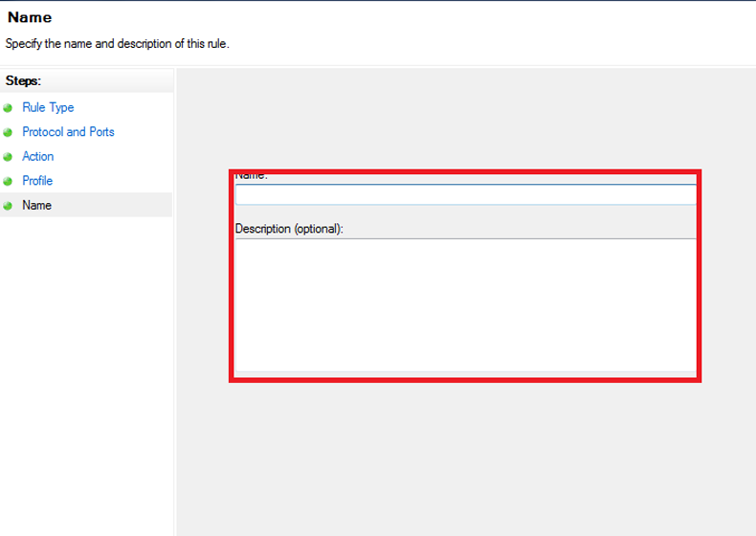The height and width of the screenshot is (536, 756).
Task: Return to the Action step
Action: point(38,157)
